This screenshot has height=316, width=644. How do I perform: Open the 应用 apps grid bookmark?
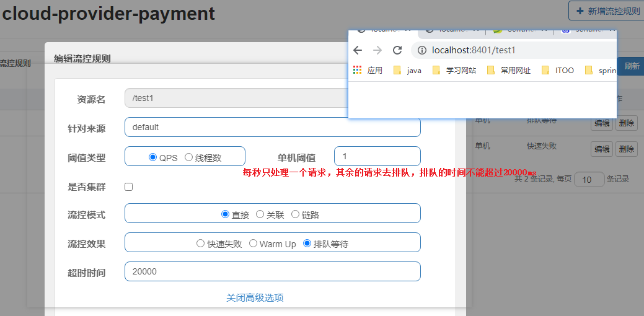368,70
